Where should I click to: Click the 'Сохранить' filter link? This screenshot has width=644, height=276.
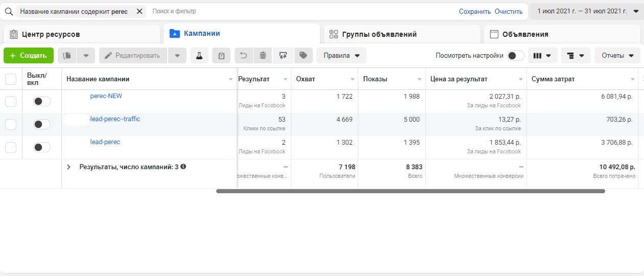pos(474,11)
